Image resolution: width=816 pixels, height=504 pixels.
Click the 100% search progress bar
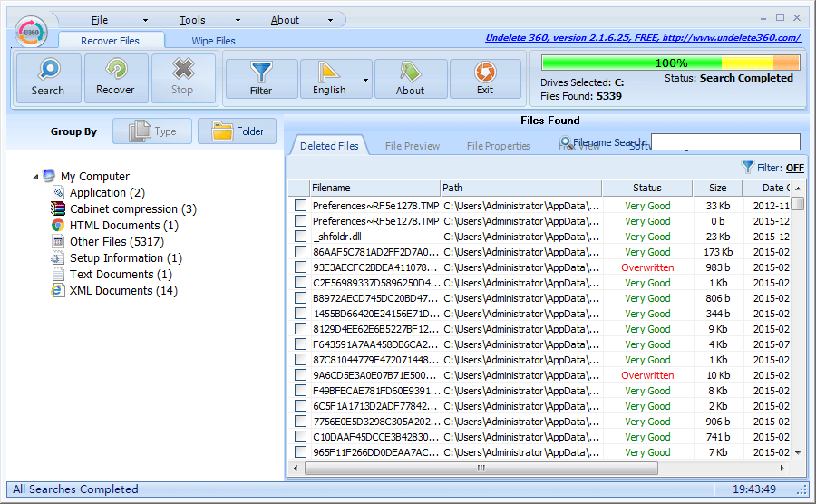point(671,63)
